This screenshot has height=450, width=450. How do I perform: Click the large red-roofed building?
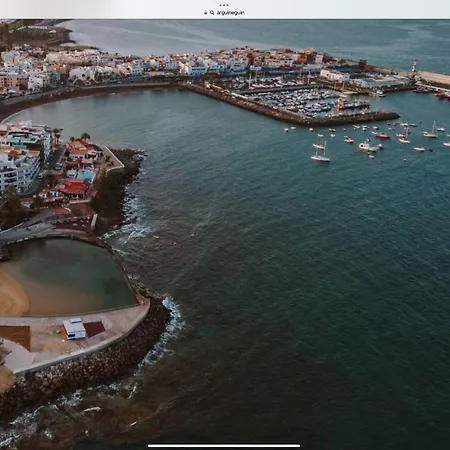tap(73, 188)
